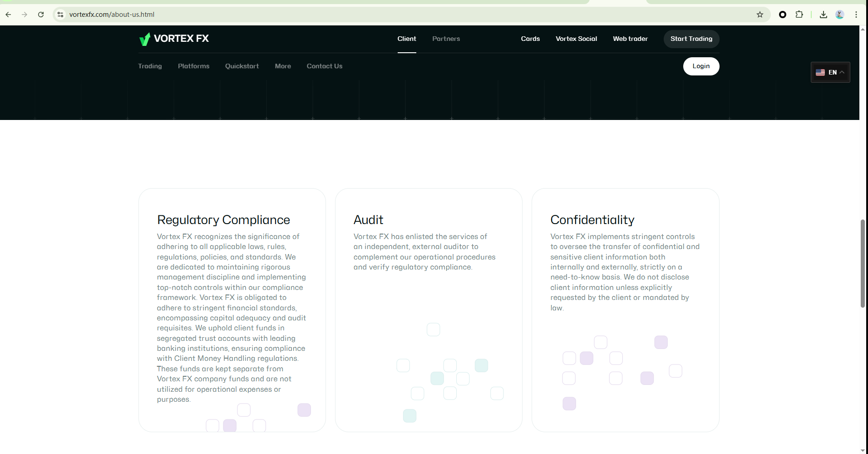Bookmark this page with the star icon
868x454 pixels.
pyautogui.click(x=760, y=15)
